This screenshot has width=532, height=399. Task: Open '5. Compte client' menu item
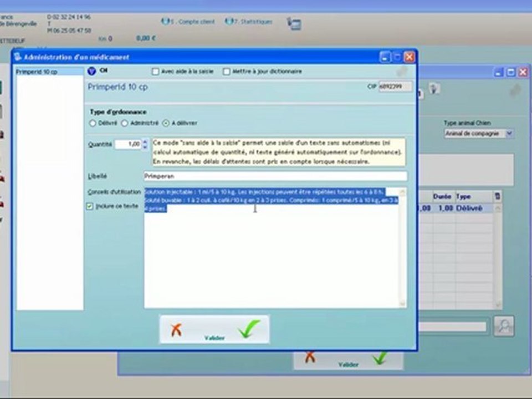click(188, 22)
